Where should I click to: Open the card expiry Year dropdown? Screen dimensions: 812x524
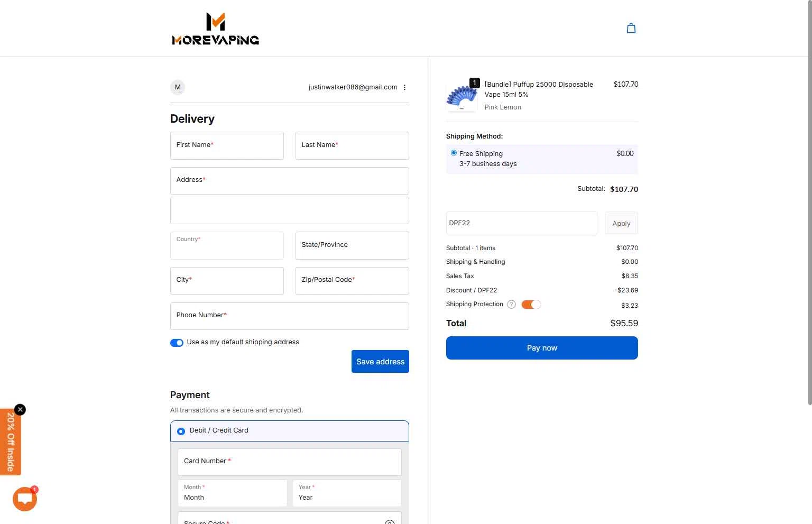click(347, 493)
